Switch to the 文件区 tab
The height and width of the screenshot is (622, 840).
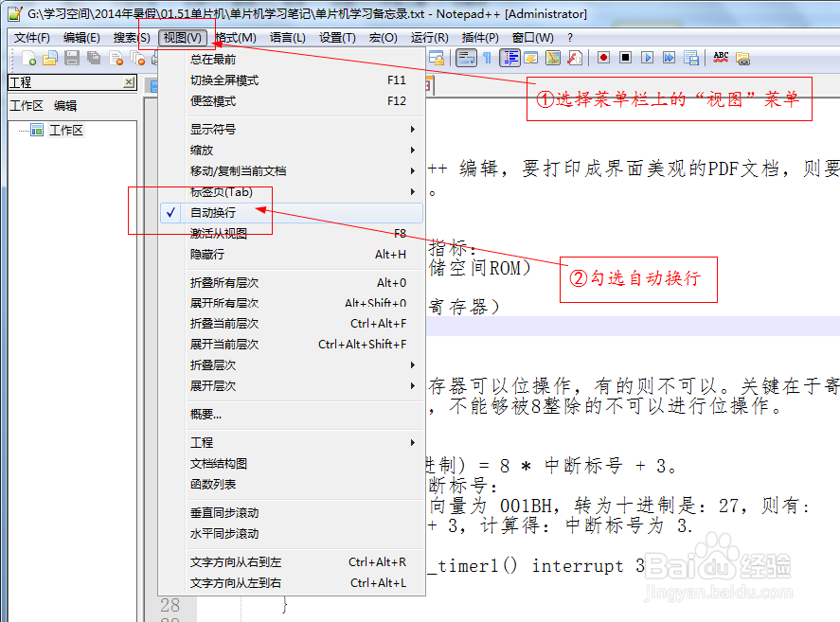click(27, 105)
